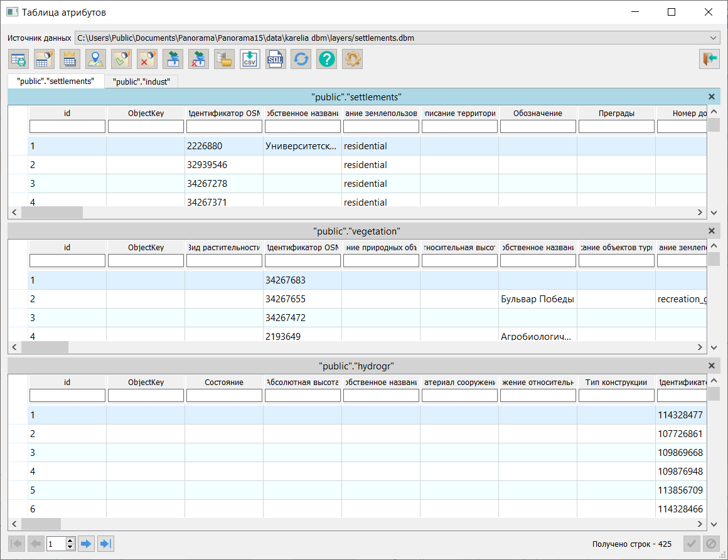Click the id filter field in settlements table

click(x=67, y=127)
